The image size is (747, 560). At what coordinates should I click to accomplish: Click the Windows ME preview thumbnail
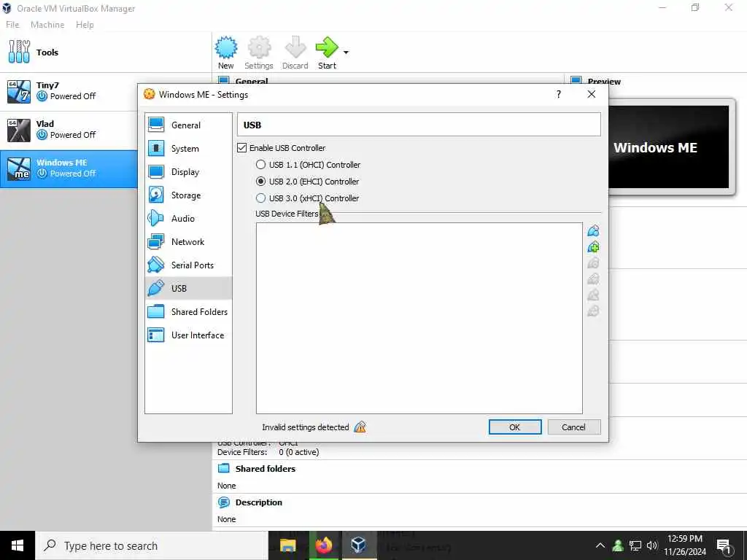(x=668, y=147)
